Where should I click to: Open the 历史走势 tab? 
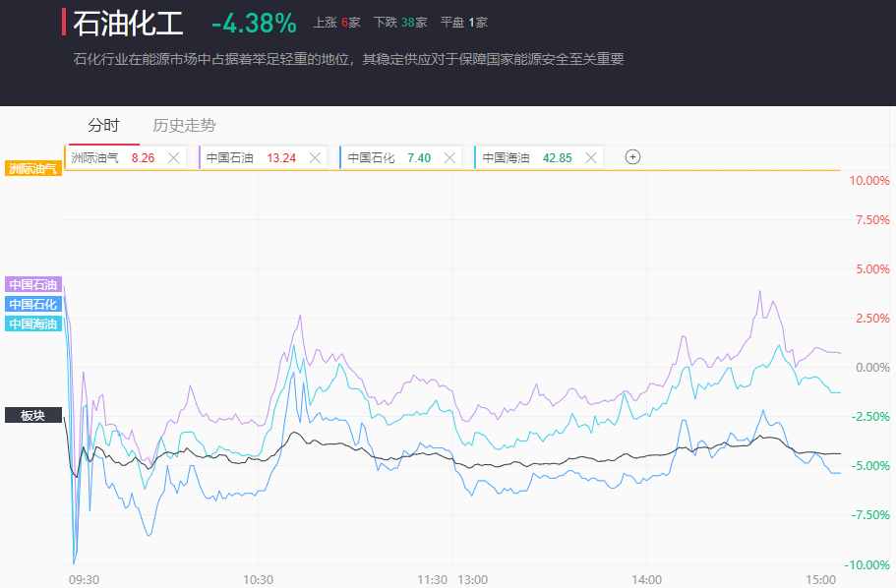tap(184, 126)
